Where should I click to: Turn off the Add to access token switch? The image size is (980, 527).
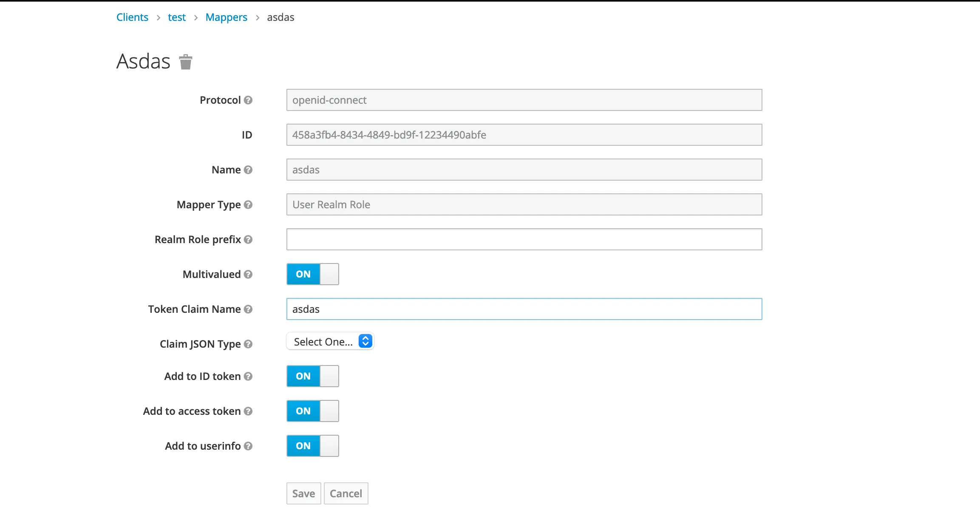(312, 411)
